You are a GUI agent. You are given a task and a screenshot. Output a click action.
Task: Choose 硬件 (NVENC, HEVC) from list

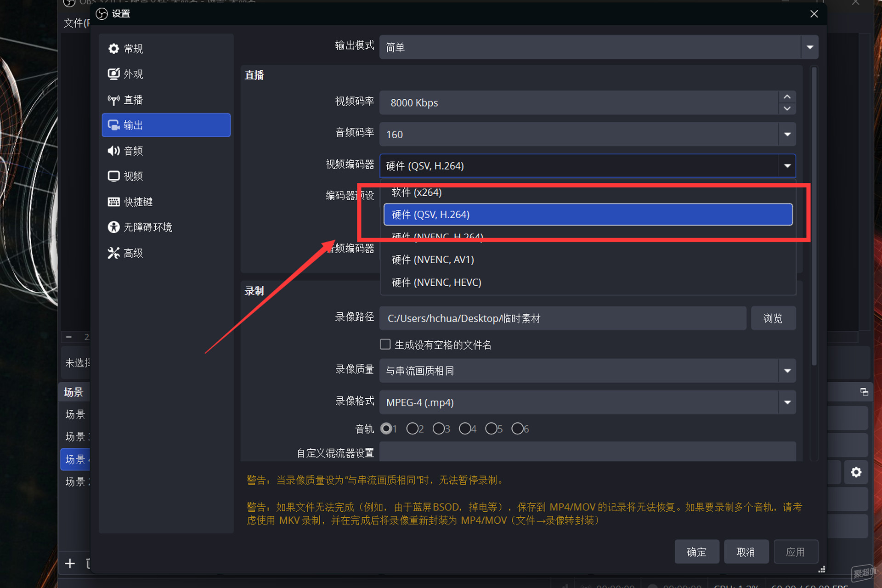click(436, 283)
